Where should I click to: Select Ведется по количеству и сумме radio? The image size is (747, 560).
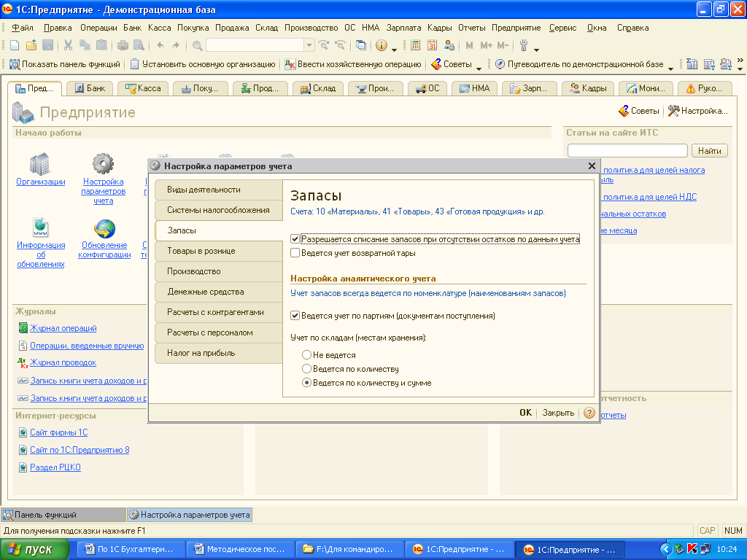pyautogui.click(x=307, y=382)
